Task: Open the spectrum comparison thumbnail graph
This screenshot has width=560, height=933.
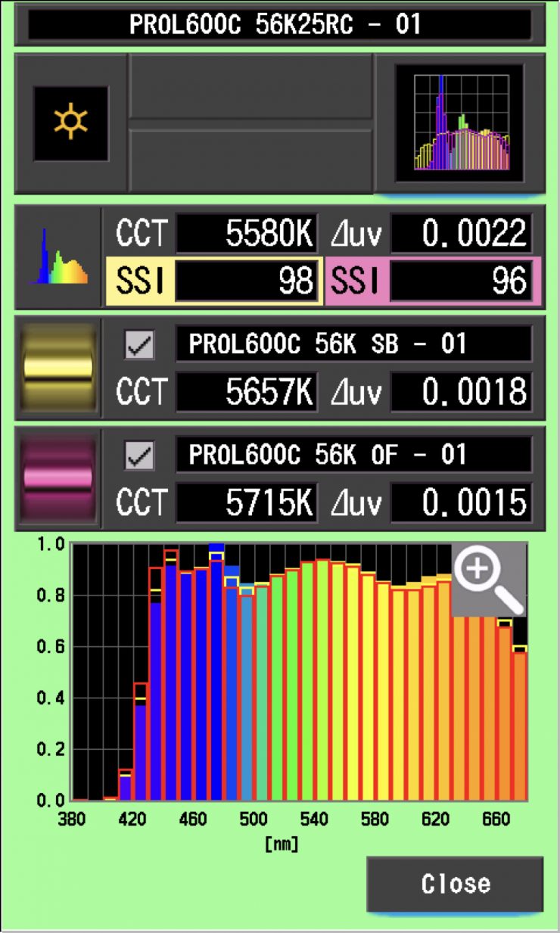Action: click(x=459, y=123)
